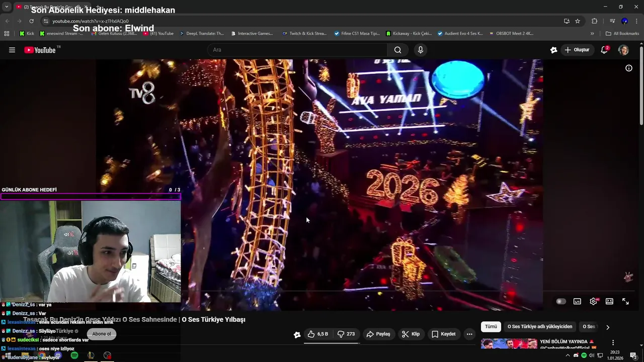Open YouTube notifications bell
This screenshot has height=362, width=644.
(604, 50)
